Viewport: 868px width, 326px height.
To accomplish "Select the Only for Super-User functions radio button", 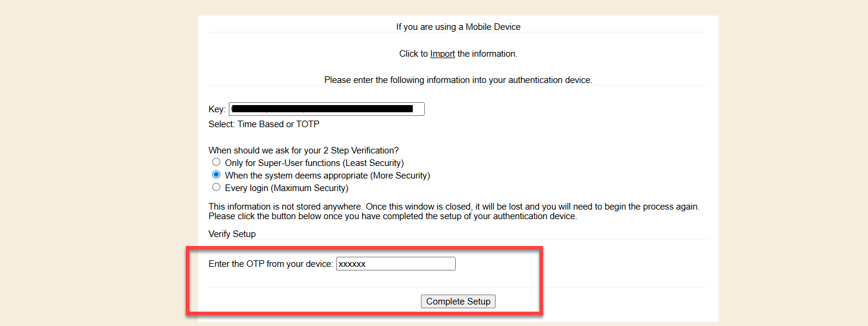I will [x=216, y=162].
